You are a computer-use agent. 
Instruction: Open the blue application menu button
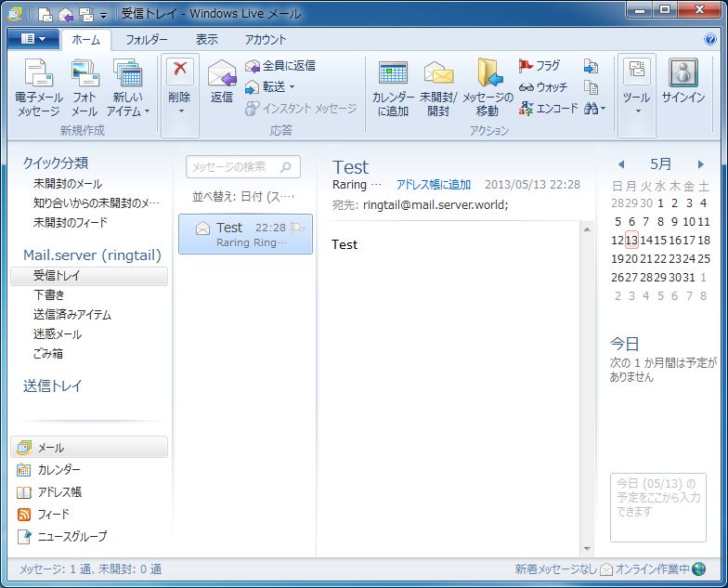point(33,39)
